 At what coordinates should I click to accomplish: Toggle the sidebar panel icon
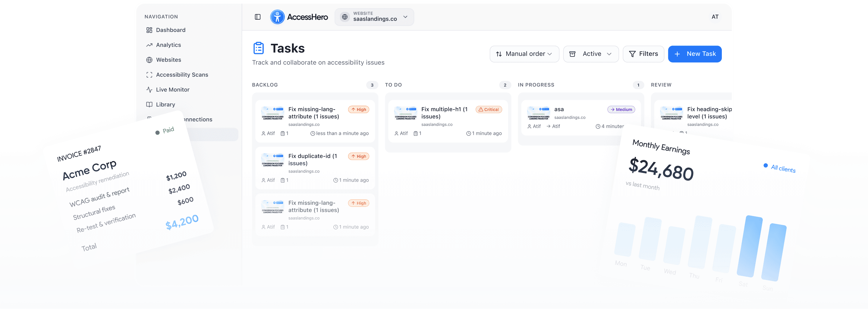(x=257, y=17)
